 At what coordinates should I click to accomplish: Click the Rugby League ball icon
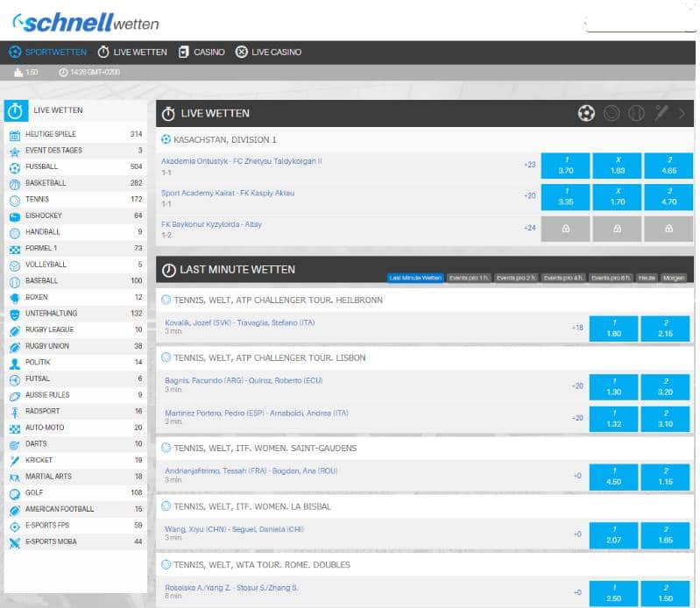(x=15, y=331)
